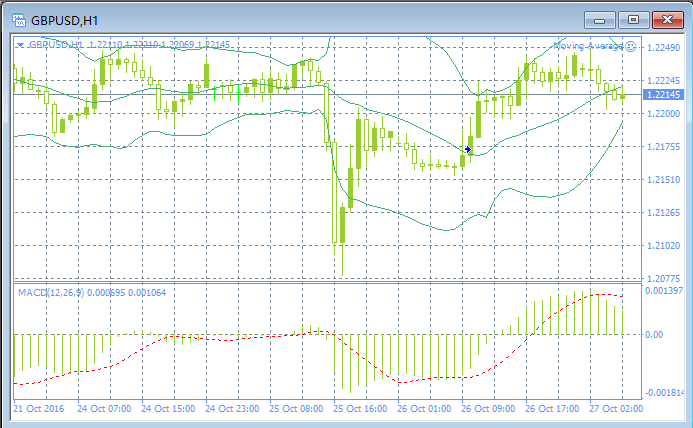Image resolution: width=693 pixels, height=428 pixels.
Task: Click the -0.001814 MACD scale value
Action: pos(664,393)
